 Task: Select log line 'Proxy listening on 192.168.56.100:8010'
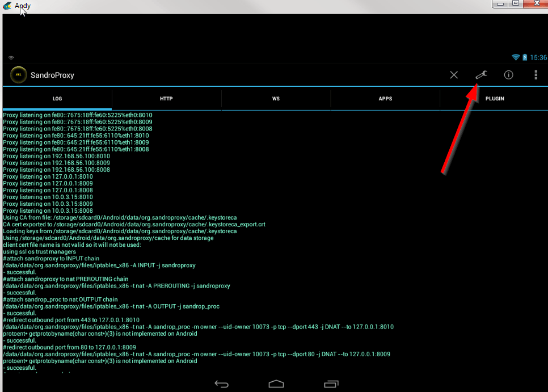(x=56, y=156)
